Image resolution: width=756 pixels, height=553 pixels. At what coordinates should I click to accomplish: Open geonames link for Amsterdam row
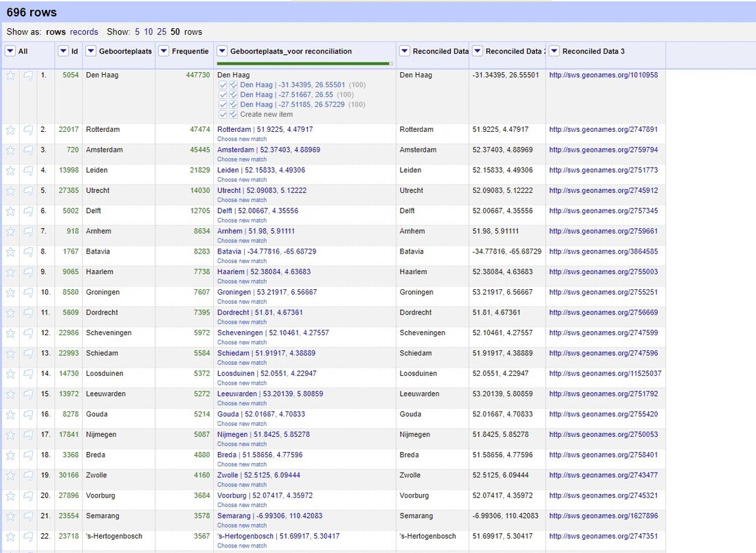tap(603, 150)
